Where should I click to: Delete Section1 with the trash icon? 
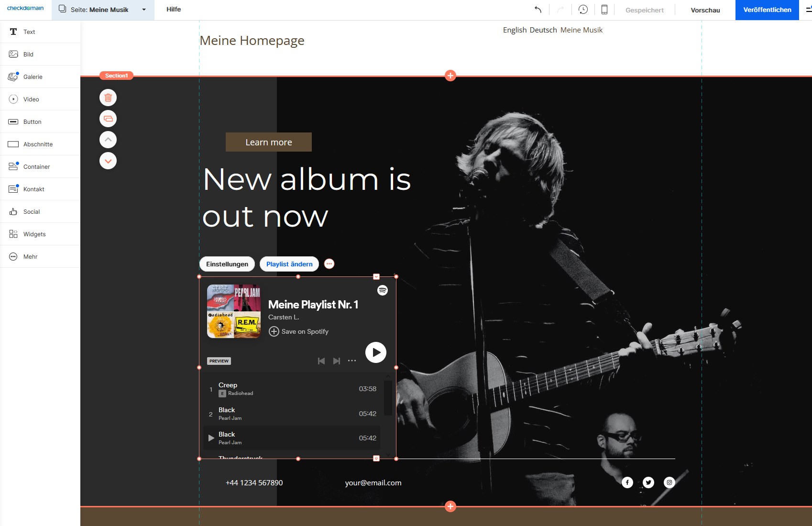coord(108,97)
